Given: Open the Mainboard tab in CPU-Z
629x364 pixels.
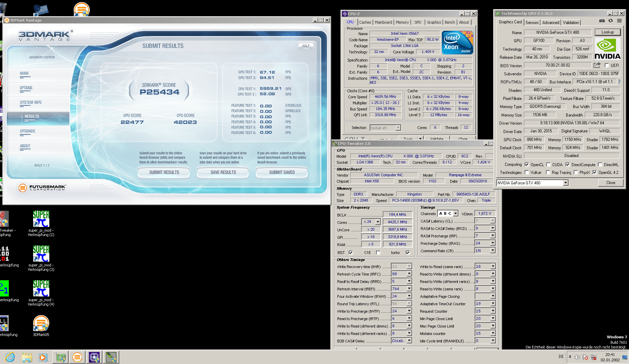Looking at the screenshot, I should [383, 22].
